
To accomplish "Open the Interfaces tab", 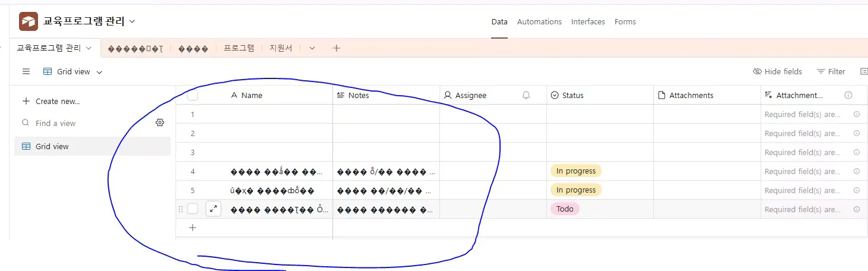I will pos(588,21).
